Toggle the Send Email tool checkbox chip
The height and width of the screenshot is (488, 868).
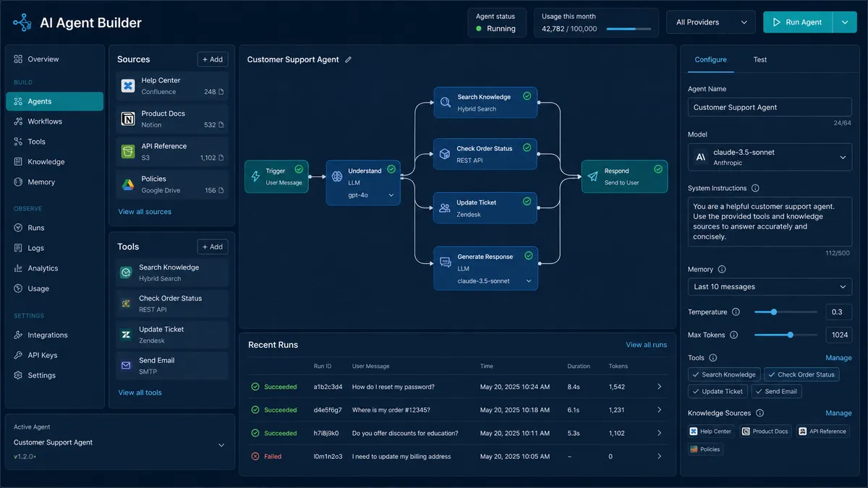point(776,391)
